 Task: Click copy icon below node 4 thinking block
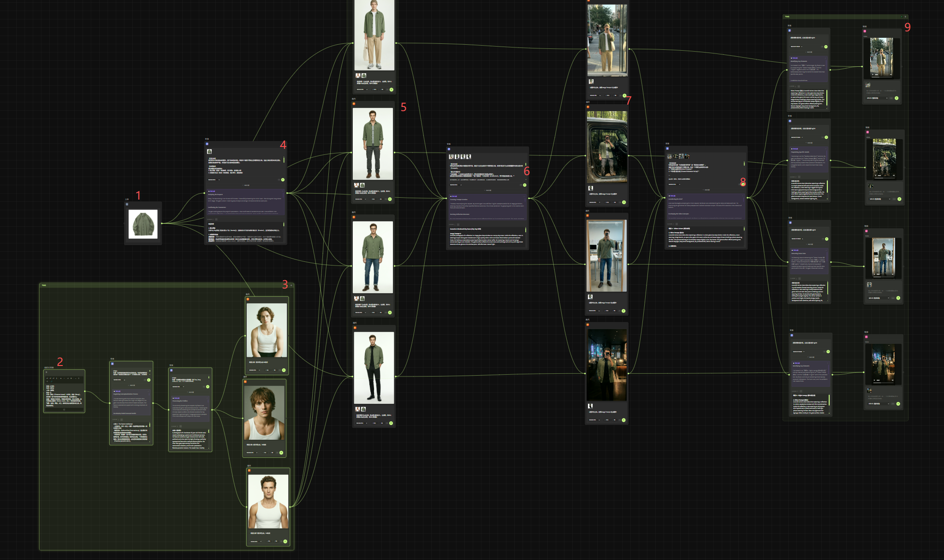tap(216, 219)
